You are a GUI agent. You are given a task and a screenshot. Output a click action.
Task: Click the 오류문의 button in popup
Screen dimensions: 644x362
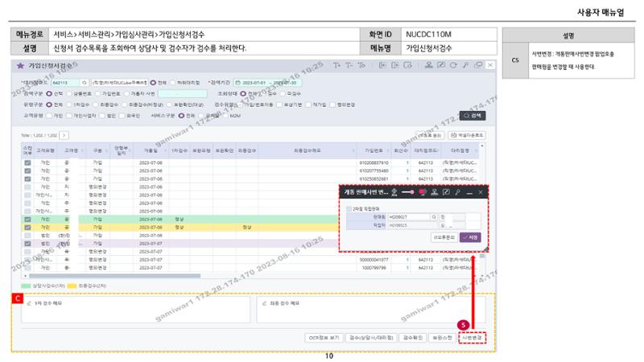pyautogui.click(x=444, y=237)
